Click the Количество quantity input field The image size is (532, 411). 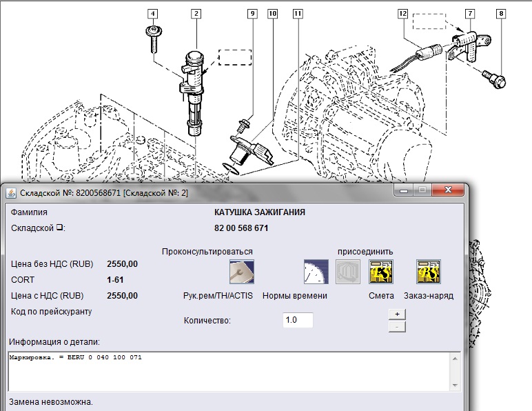click(298, 320)
